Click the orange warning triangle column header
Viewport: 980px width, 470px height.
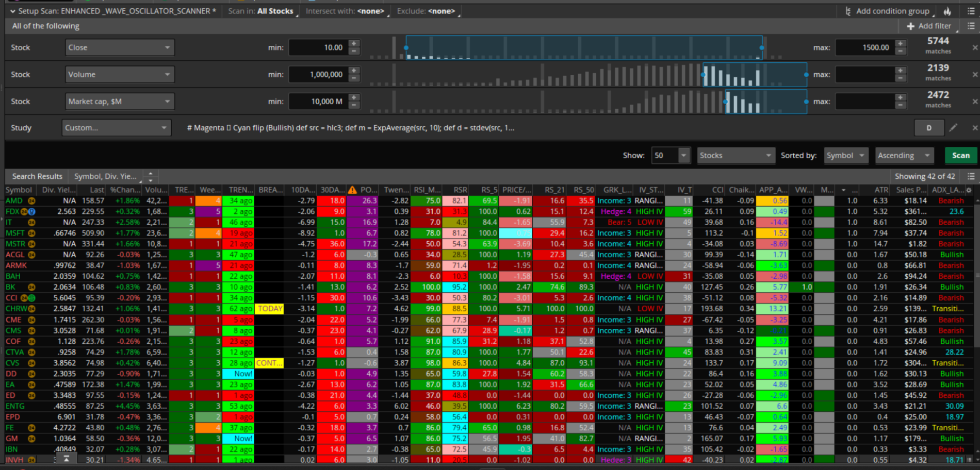tap(352, 190)
